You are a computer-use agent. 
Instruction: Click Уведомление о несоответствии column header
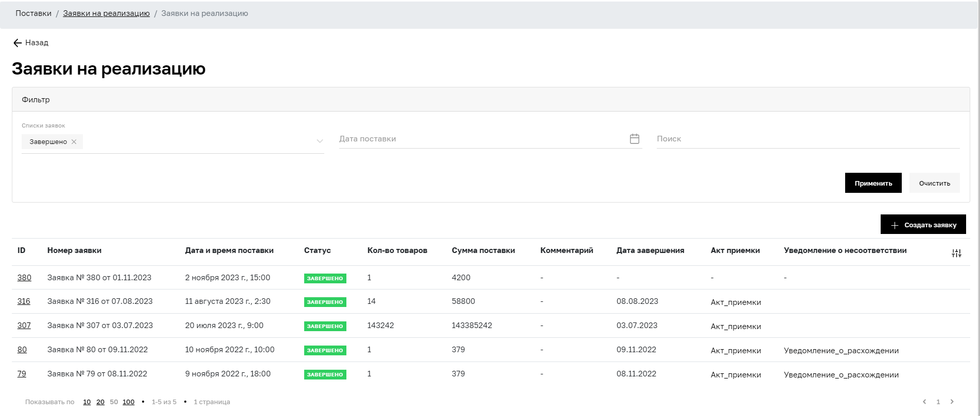[845, 250]
